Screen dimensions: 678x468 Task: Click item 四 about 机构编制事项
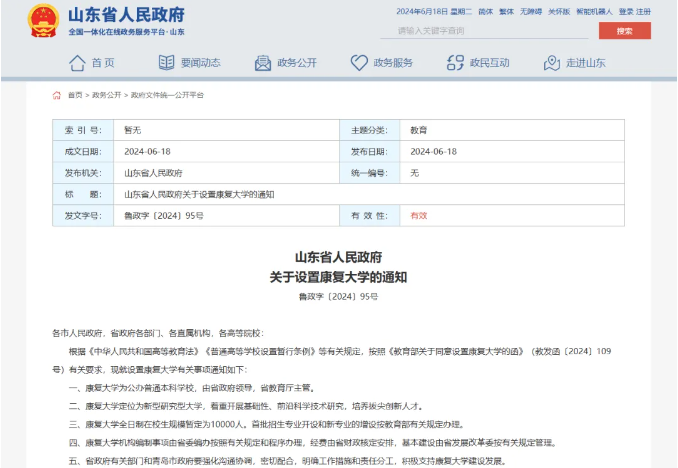(313, 443)
